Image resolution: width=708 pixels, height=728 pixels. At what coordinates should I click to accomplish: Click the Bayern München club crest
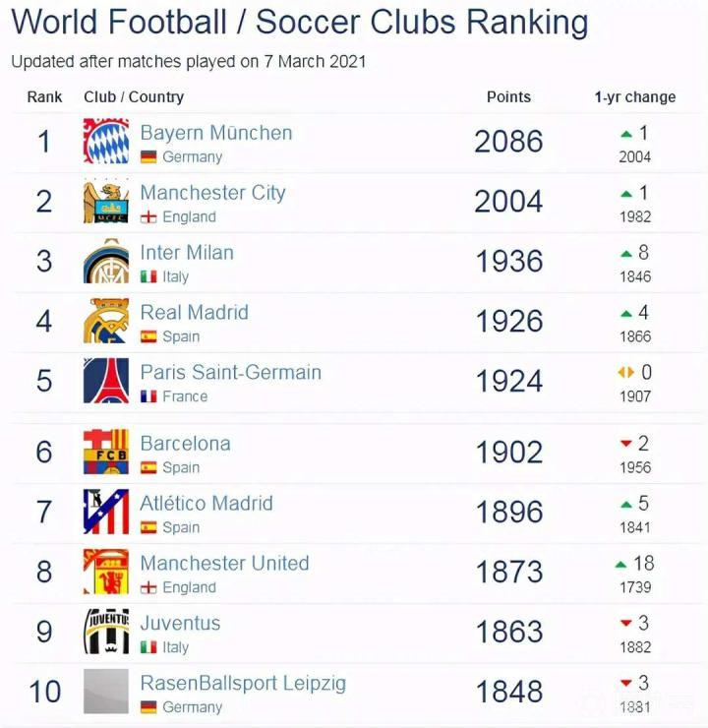point(106,142)
